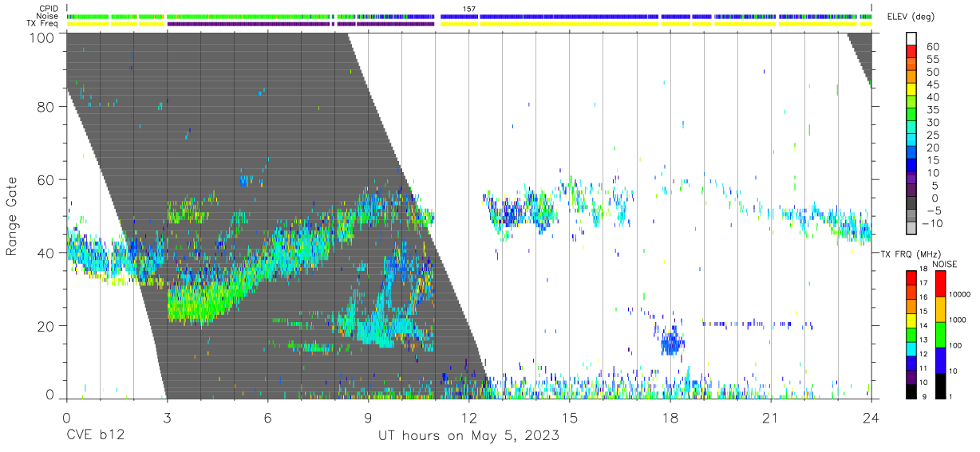This screenshot has width=980, height=452.
Task: Select the CPID value '157'
Action: pos(469,9)
